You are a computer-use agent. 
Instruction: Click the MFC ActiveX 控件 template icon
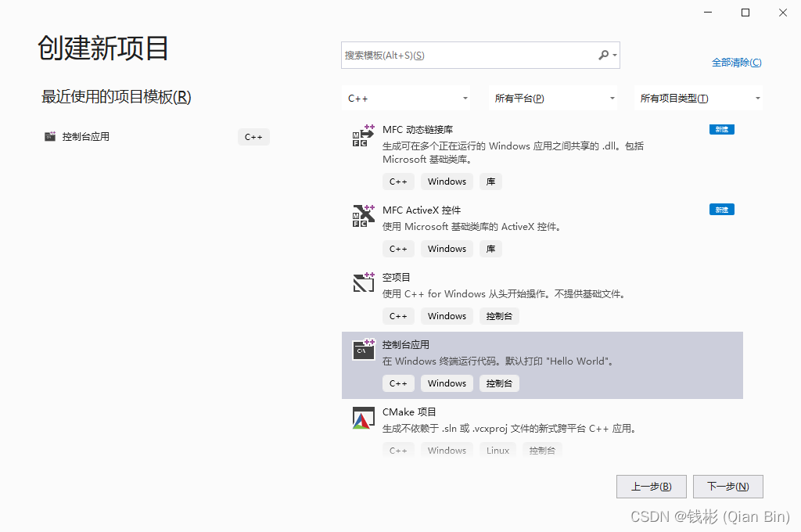(x=363, y=216)
